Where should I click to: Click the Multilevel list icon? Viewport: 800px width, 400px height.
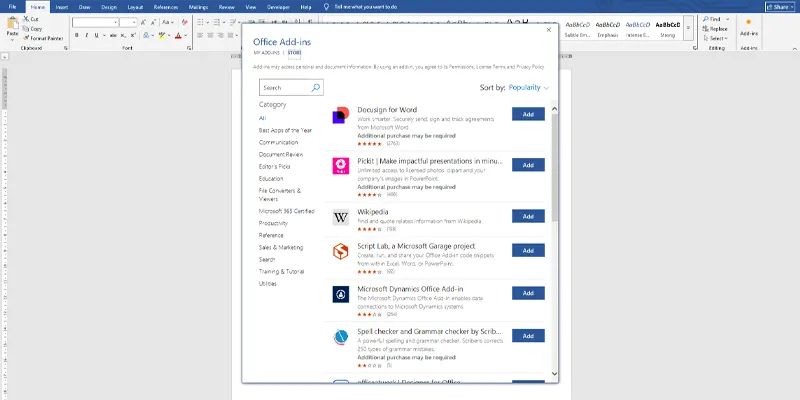point(233,22)
